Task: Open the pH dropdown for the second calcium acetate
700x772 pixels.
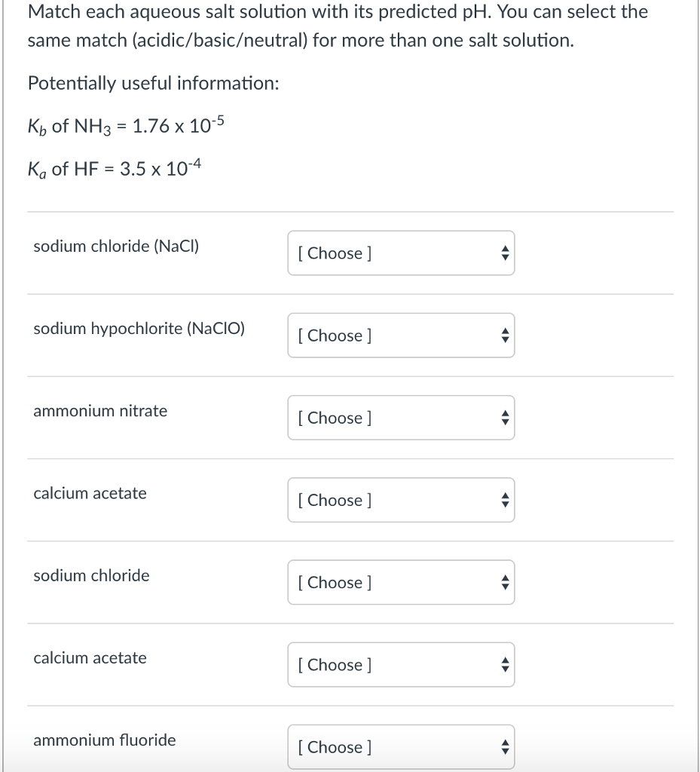Action: 400,664
